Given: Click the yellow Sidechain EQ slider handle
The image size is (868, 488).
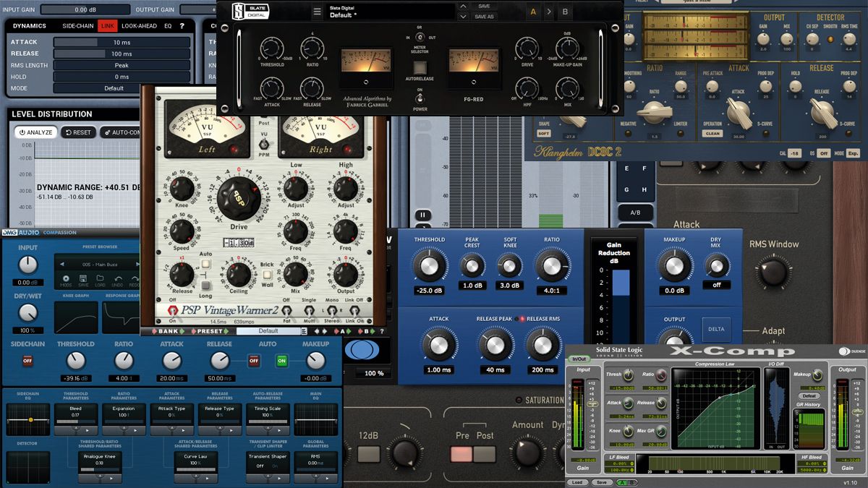Looking at the screenshot, I should click(x=30, y=419).
